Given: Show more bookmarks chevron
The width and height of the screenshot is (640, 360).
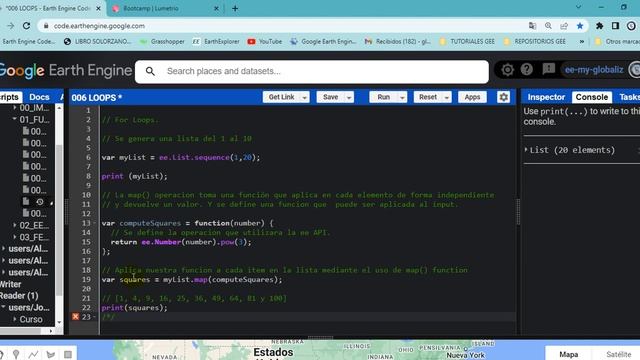Looking at the screenshot, I should (582, 42).
